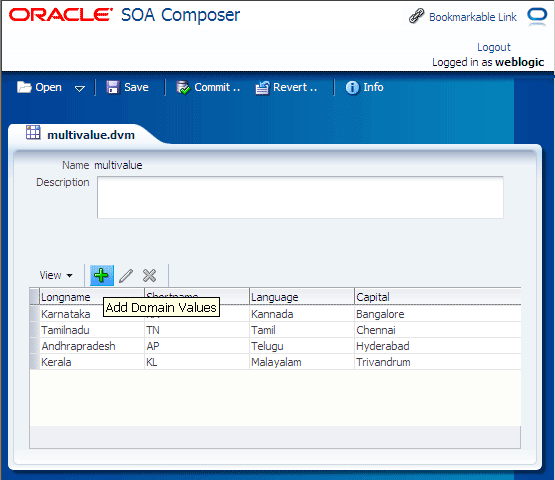Click the Tamil language cell
The image size is (555, 480).
pos(302,330)
